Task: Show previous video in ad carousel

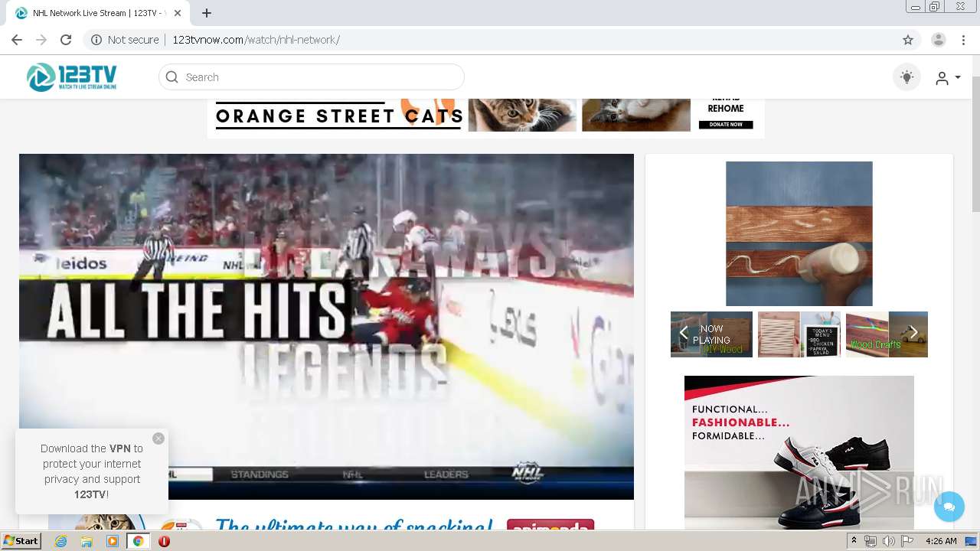Action: (x=684, y=333)
